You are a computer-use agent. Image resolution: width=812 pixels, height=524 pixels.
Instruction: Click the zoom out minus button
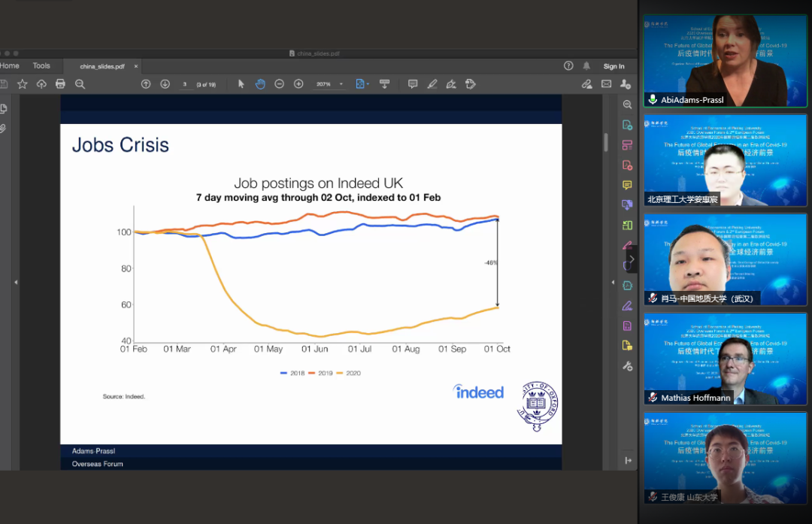(x=280, y=84)
